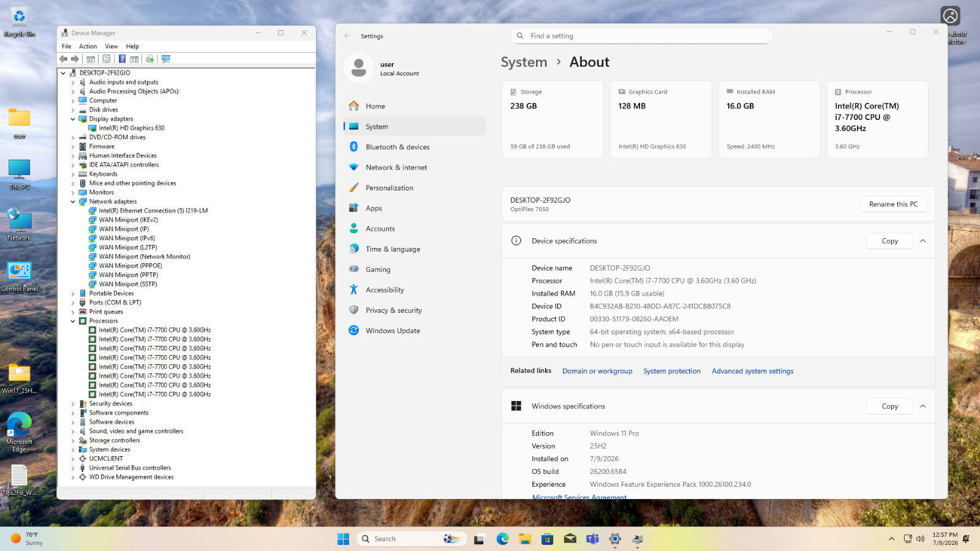The height and width of the screenshot is (551, 980).
Task: Click the Properties icon in Device Manager toolbar
Action: click(106, 59)
